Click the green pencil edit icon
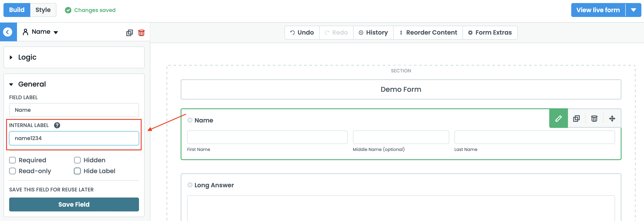This screenshot has width=644, height=221. pyautogui.click(x=558, y=118)
